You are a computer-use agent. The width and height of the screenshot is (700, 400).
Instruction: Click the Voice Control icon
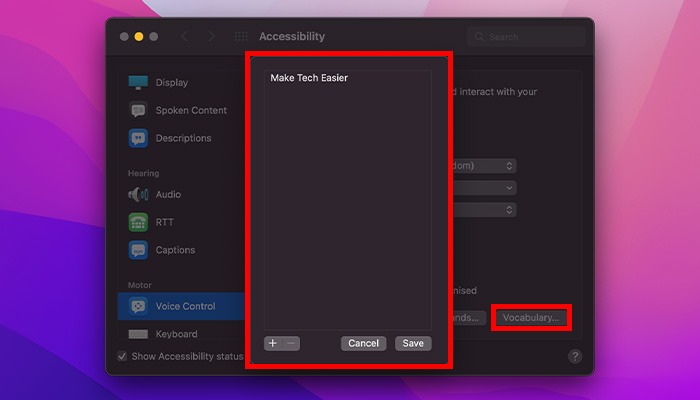[x=138, y=306]
